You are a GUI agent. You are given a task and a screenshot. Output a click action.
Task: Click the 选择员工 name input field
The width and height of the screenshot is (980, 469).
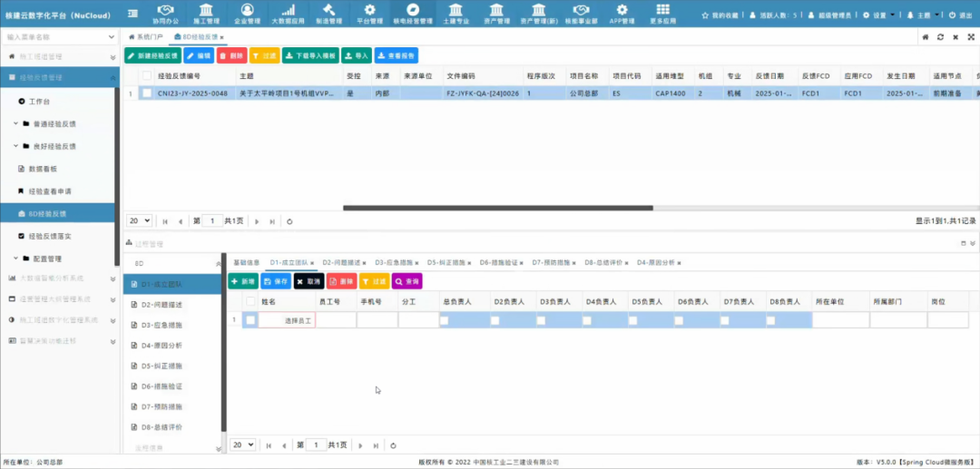coord(287,320)
